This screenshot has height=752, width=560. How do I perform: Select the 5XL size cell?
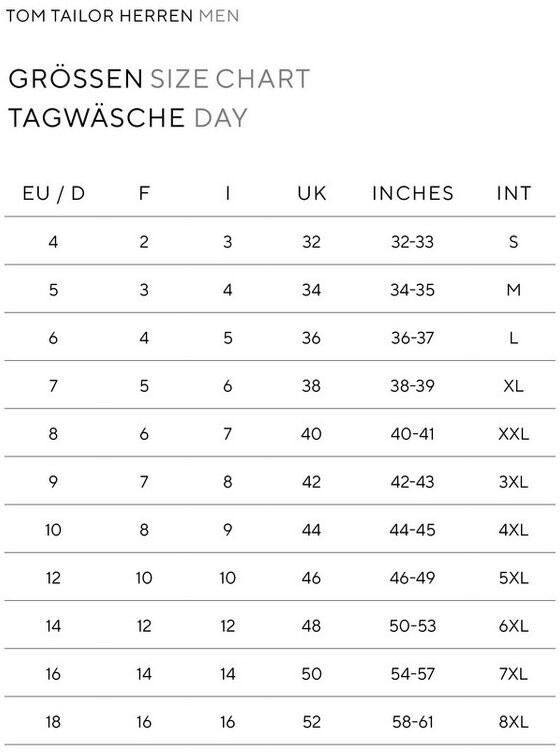tap(513, 578)
